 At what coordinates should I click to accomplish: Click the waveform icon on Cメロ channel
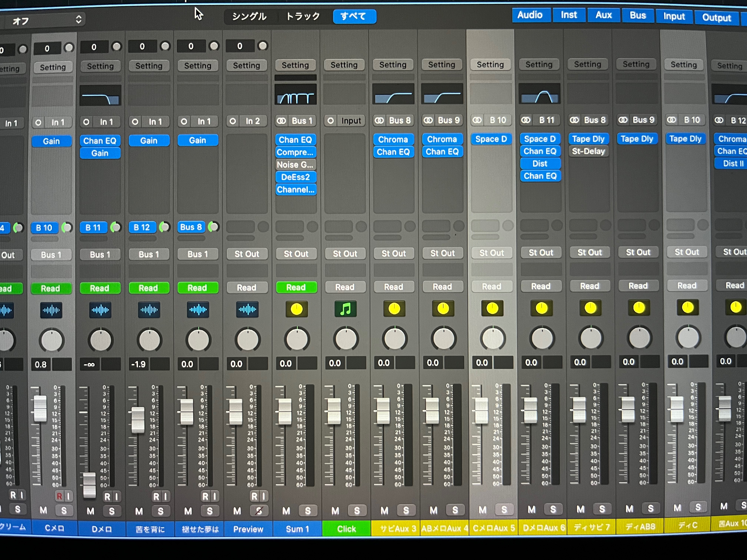[51, 310]
